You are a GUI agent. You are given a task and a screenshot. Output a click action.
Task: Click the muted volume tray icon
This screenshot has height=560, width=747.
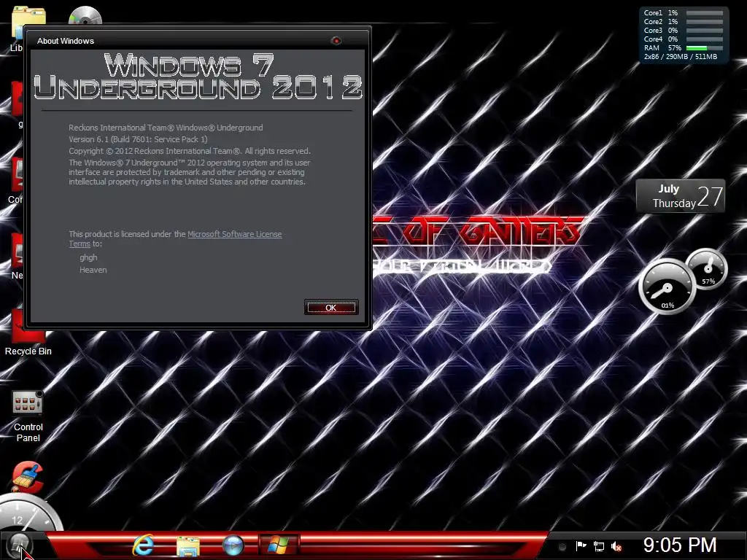pyautogui.click(x=616, y=546)
